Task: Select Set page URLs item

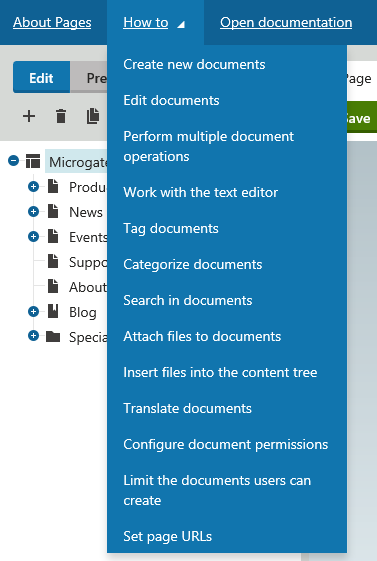Action: (x=167, y=537)
